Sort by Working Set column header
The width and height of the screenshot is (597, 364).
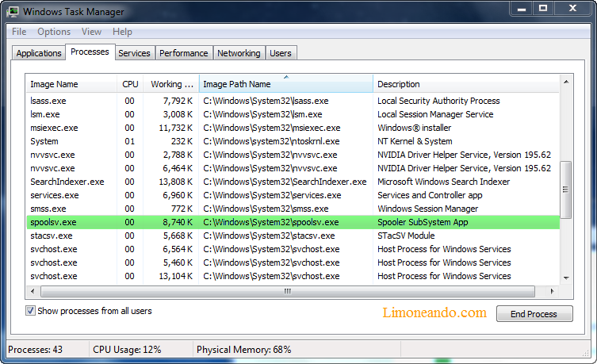[171, 84]
